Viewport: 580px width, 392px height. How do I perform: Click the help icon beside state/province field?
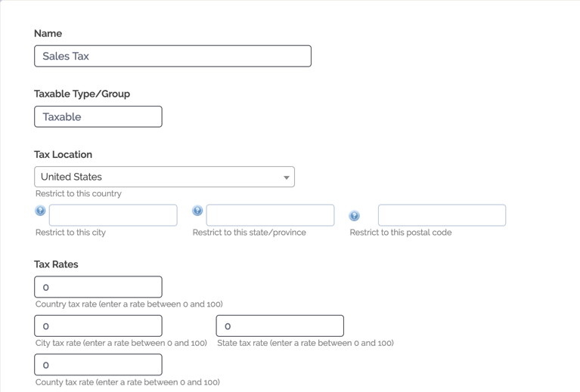coord(197,211)
